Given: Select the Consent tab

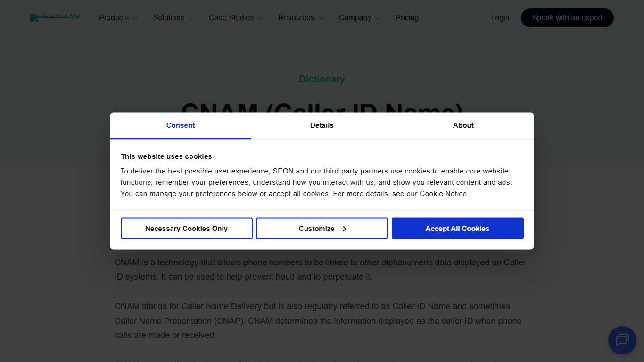Looking at the screenshot, I should [181, 125].
